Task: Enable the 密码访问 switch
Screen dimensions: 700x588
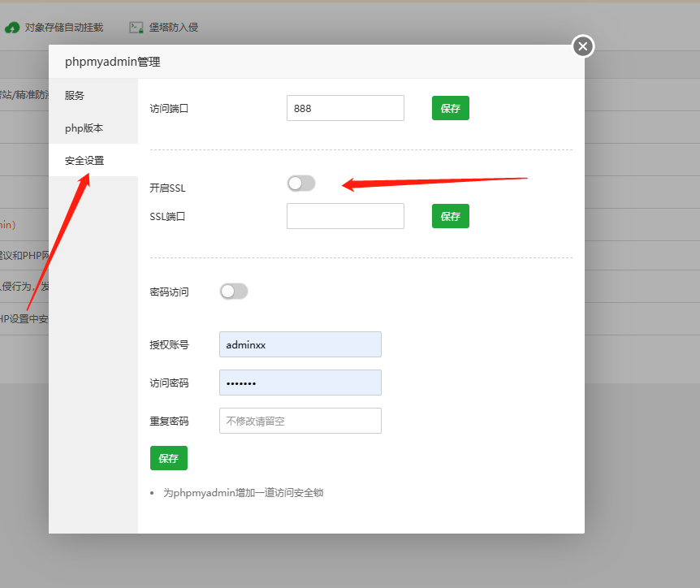Action: 234,291
